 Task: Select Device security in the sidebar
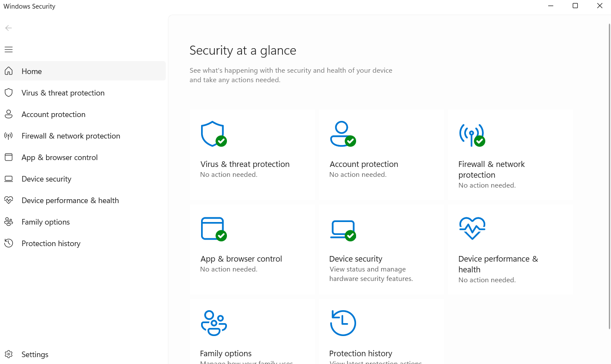(x=47, y=179)
